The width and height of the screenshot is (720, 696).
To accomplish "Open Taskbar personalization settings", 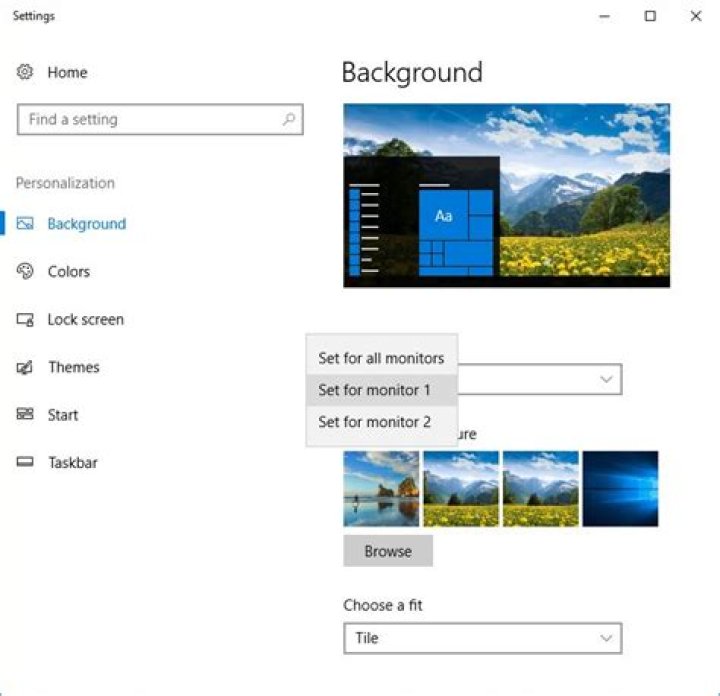I will (73, 462).
